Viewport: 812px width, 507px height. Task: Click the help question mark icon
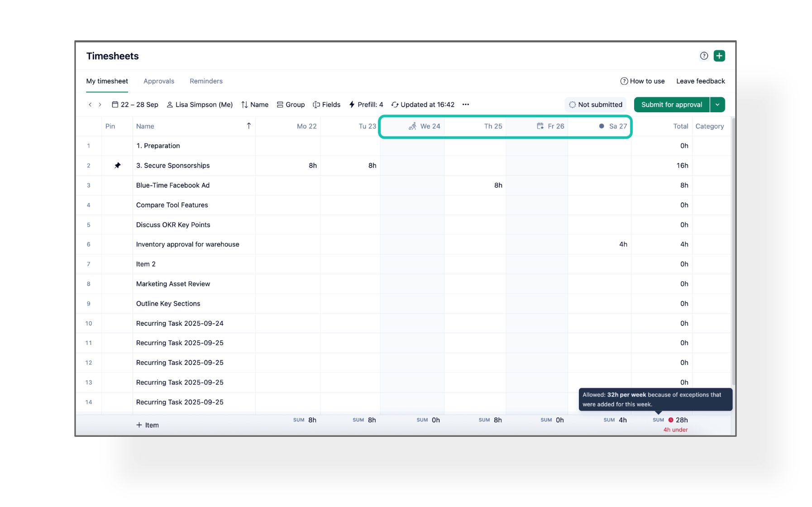pos(704,56)
